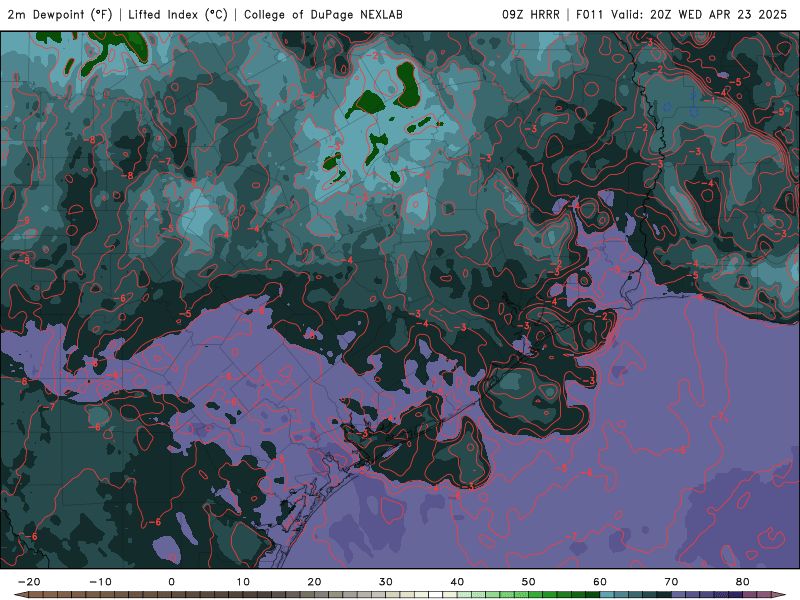This screenshot has width=800, height=600.
Task: Click the '70' color scale label
Action: [x=671, y=582]
